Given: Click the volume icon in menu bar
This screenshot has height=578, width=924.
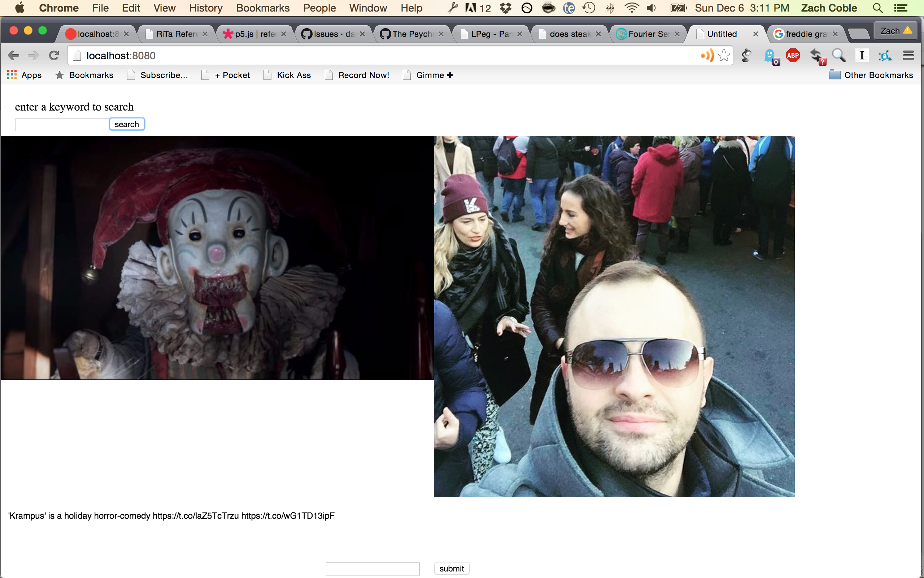Looking at the screenshot, I should pyautogui.click(x=651, y=8).
